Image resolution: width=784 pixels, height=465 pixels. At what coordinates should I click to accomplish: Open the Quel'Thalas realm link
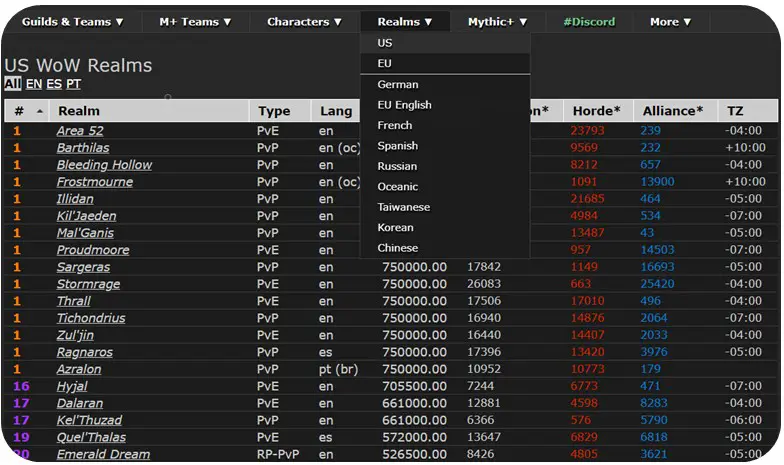[92, 437]
